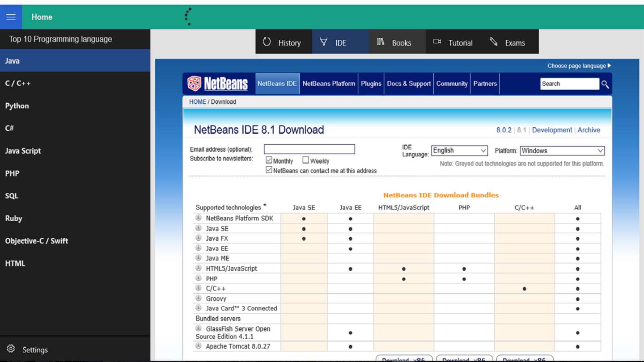
Task: Open the Development version link
Action: 552,130
